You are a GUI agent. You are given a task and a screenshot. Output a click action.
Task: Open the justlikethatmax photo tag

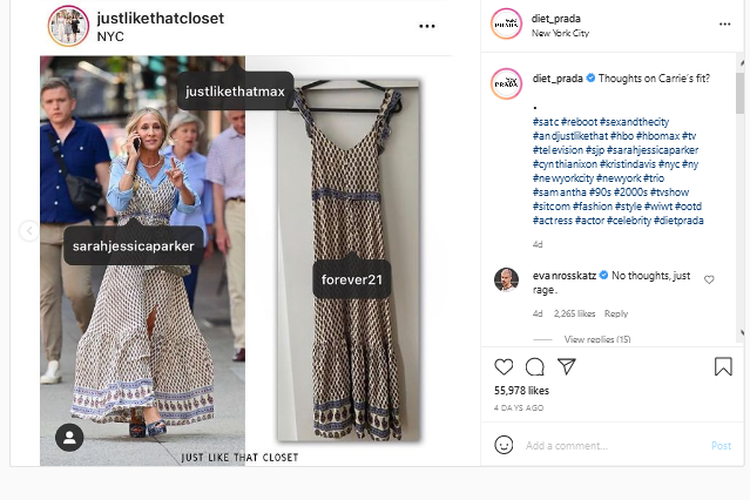235,91
